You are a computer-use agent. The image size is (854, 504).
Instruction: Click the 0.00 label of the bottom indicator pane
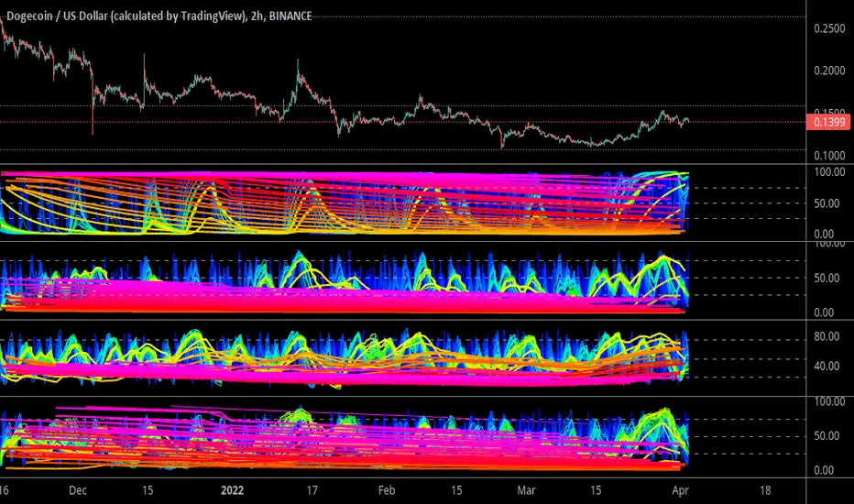click(823, 470)
